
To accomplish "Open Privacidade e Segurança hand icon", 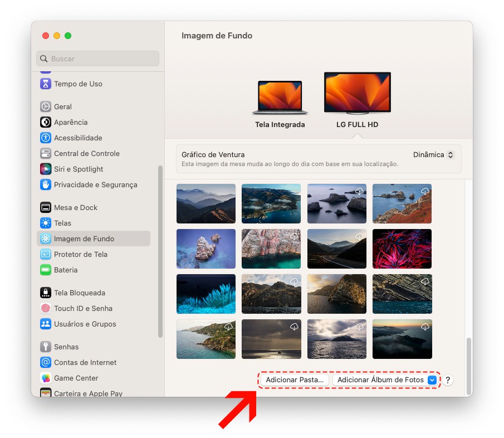I will pos(46,185).
